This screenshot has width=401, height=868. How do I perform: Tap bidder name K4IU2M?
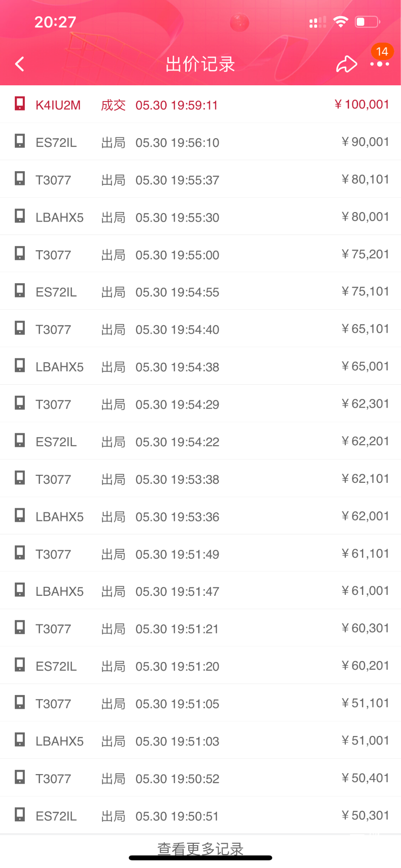[58, 105]
